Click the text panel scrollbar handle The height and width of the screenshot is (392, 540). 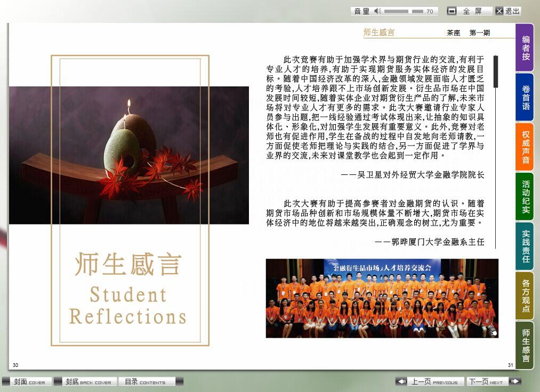(496, 71)
